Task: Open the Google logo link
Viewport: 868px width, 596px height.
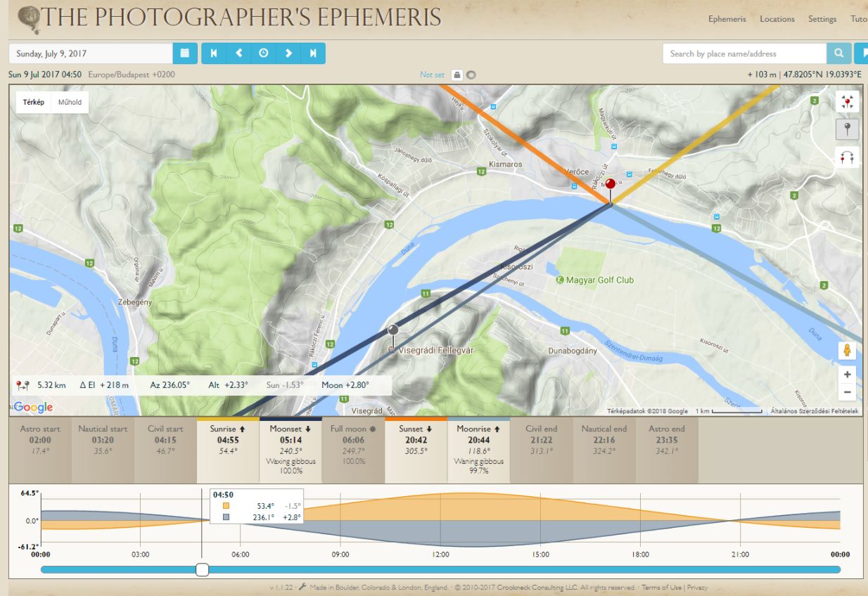Action: 33,407
